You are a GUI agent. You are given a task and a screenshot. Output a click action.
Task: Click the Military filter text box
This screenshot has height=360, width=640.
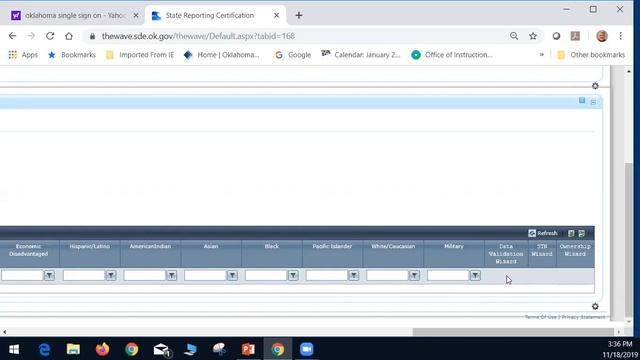point(448,276)
